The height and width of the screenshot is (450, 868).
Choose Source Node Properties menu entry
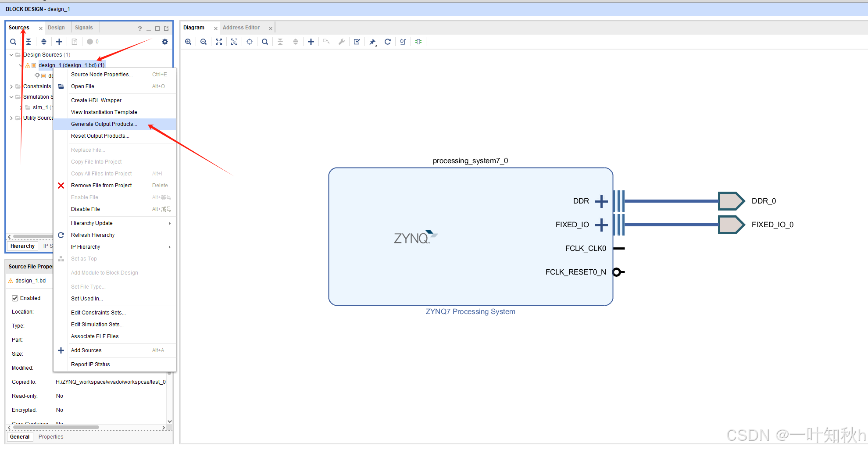[114, 75]
